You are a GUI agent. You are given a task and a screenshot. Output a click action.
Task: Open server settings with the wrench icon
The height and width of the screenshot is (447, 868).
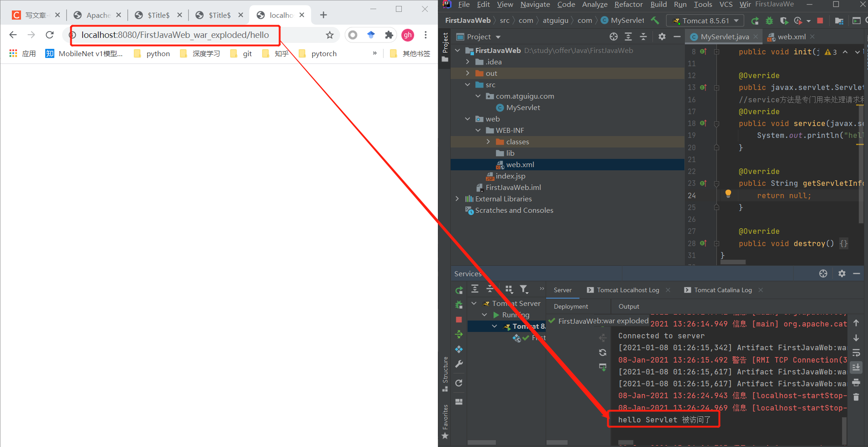pos(459,363)
